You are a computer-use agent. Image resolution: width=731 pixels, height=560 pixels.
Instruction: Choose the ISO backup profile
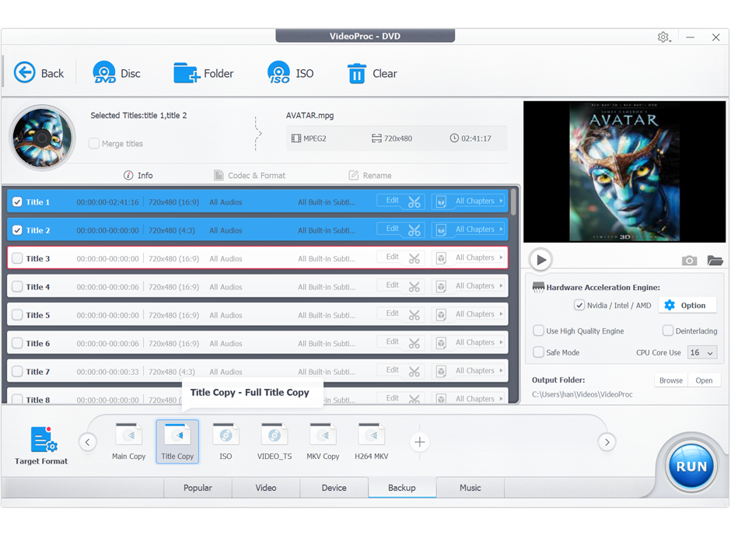[x=226, y=442]
